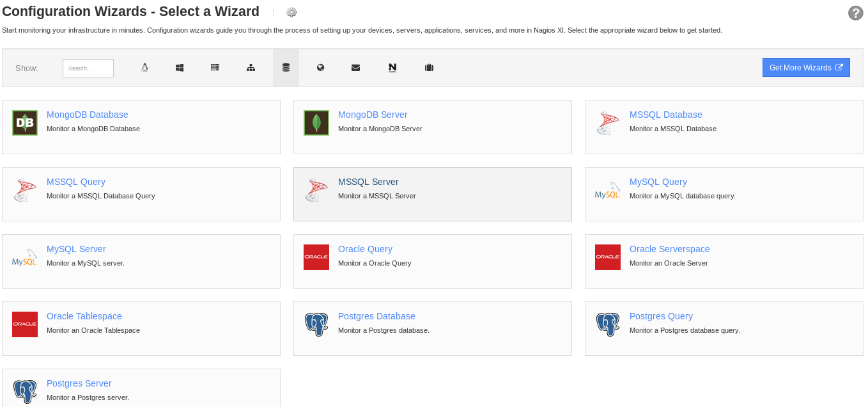
Task: Click the Postgres Query elephant logo
Action: 608,324
